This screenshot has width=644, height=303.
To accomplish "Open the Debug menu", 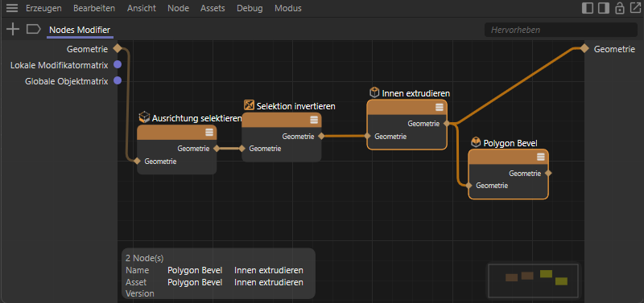I will click(250, 8).
